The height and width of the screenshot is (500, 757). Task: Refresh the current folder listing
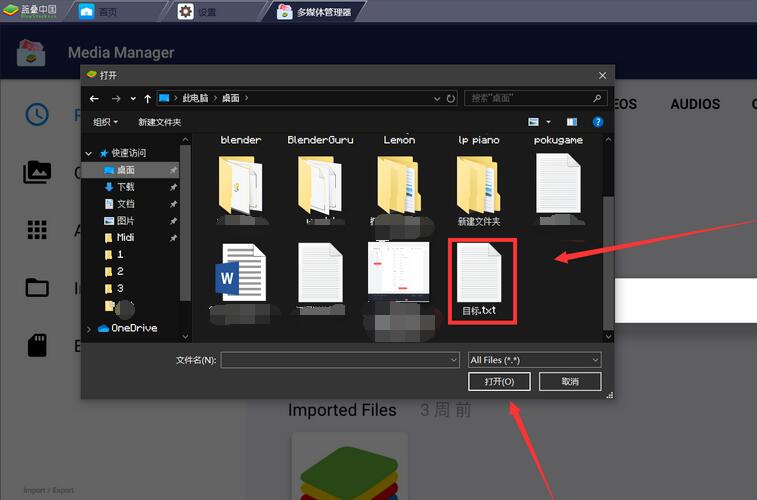pyautogui.click(x=451, y=99)
